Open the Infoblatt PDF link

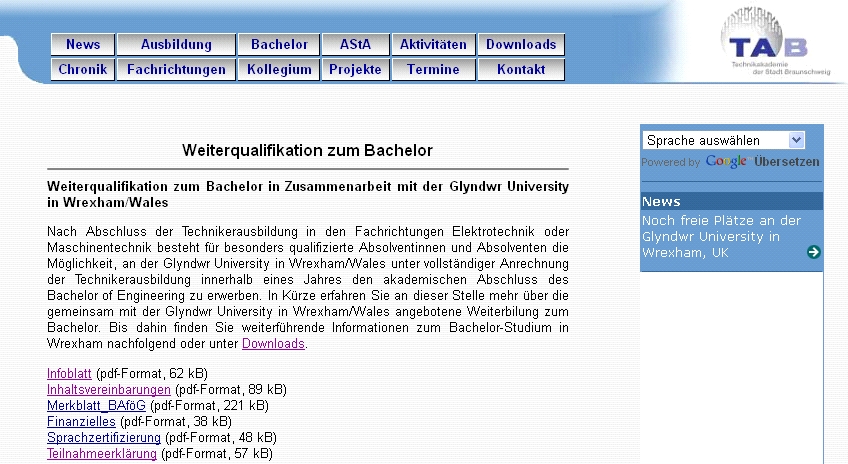[x=69, y=373]
